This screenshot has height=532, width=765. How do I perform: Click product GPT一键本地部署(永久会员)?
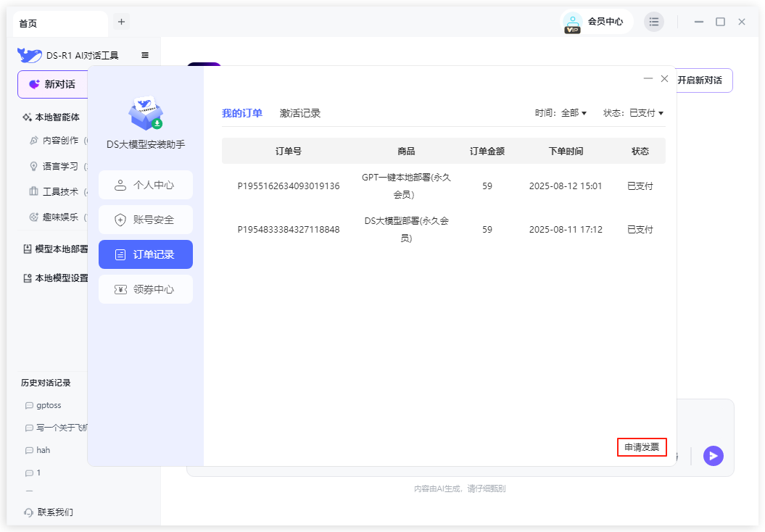[406, 186]
